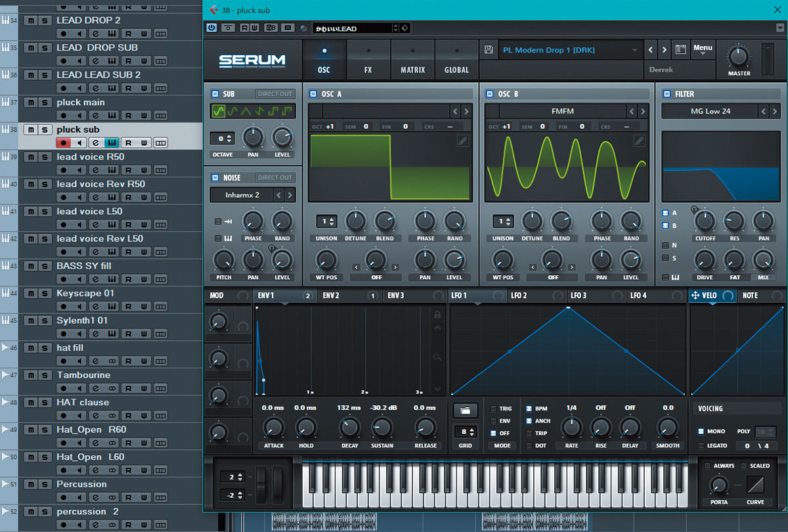Mute the pluck main track
Screen dimensions: 788x532
pos(30,102)
